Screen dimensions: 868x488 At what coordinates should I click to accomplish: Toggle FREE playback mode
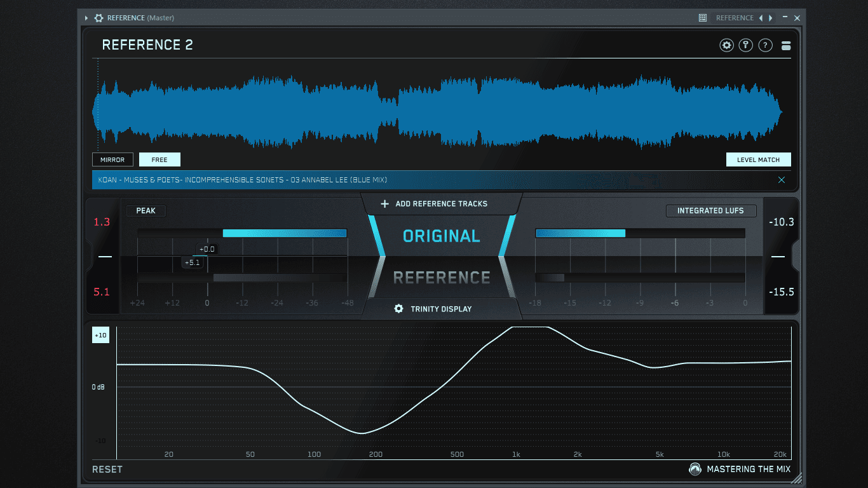point(159,159)
